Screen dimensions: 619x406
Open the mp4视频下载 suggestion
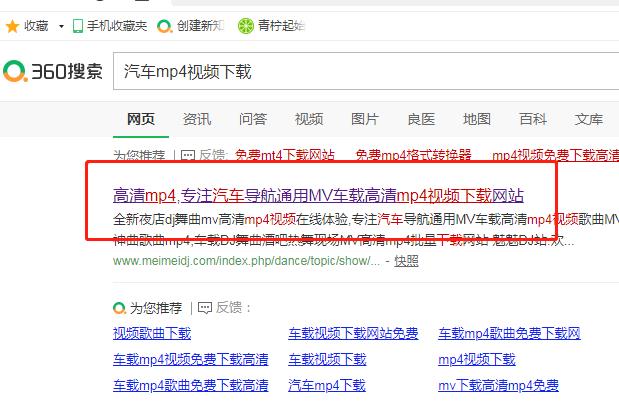[477, 359]
